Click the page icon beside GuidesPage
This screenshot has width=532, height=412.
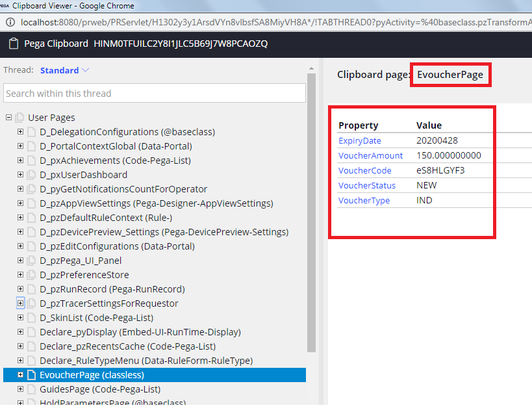[x=31, y=389]
